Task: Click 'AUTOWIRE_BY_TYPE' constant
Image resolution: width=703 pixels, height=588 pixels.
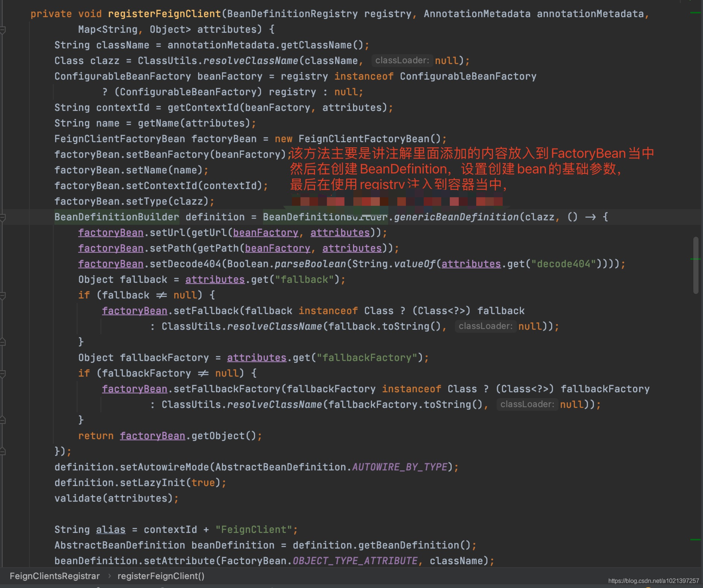Action: [400, 467]
